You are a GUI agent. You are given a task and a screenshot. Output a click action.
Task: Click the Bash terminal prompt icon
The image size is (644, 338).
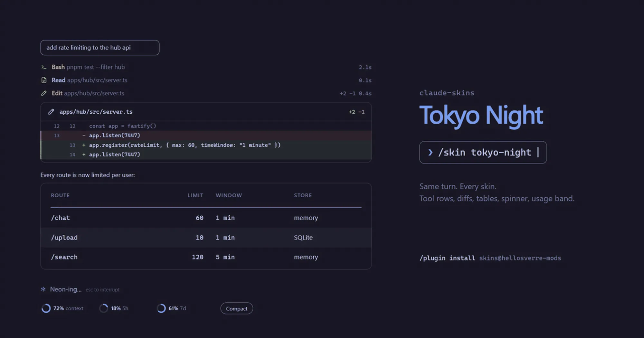44,67
